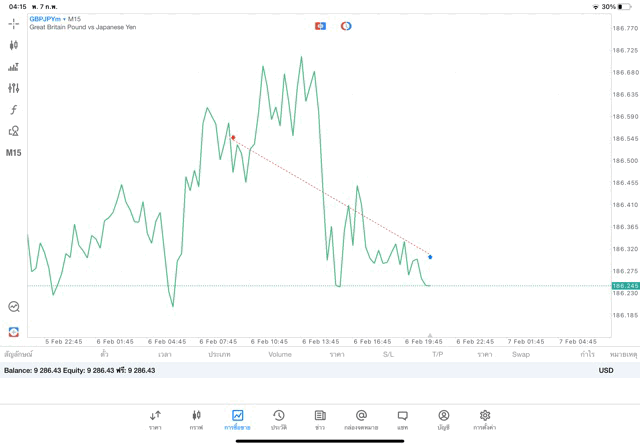Tap the circular red-blue chart icon
Viewport: 640px width, 447px height.
coord(346,26)
